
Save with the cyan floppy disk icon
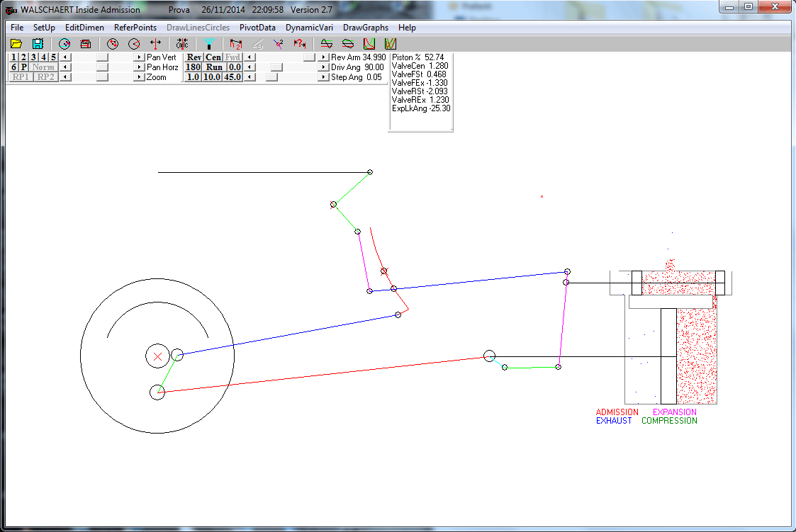[x=38, y=44]
